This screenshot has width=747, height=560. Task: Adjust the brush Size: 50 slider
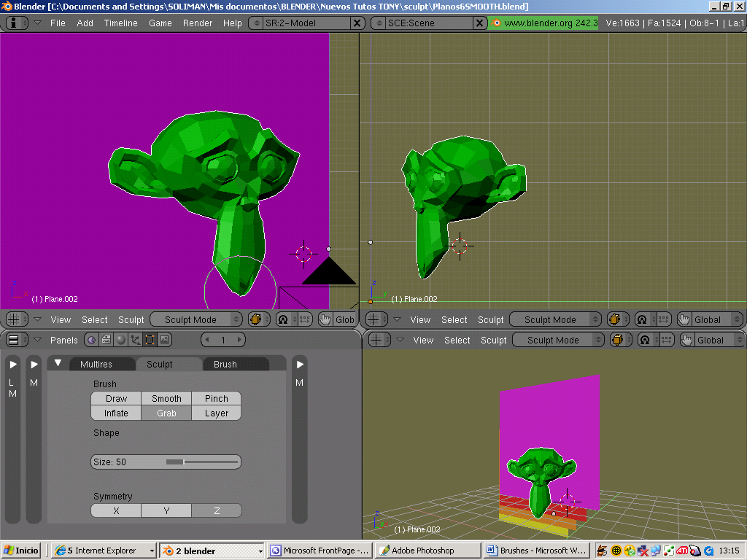click(166, 462)
